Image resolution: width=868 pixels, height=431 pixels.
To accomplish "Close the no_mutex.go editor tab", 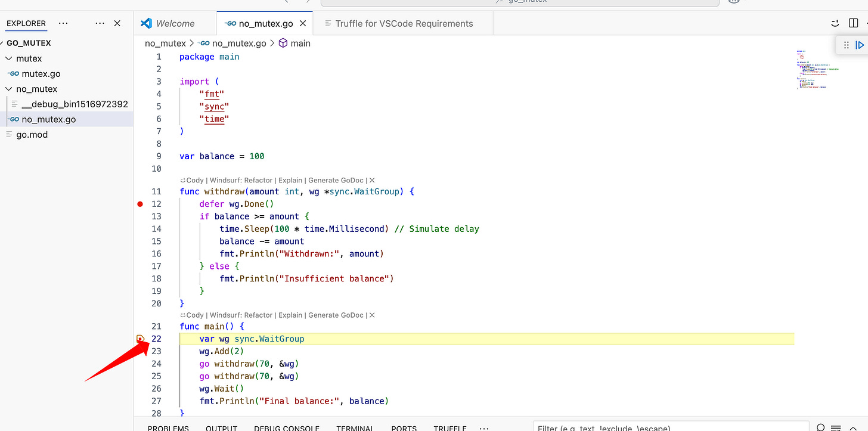I will pyautogui.click(x=303, y=23).
